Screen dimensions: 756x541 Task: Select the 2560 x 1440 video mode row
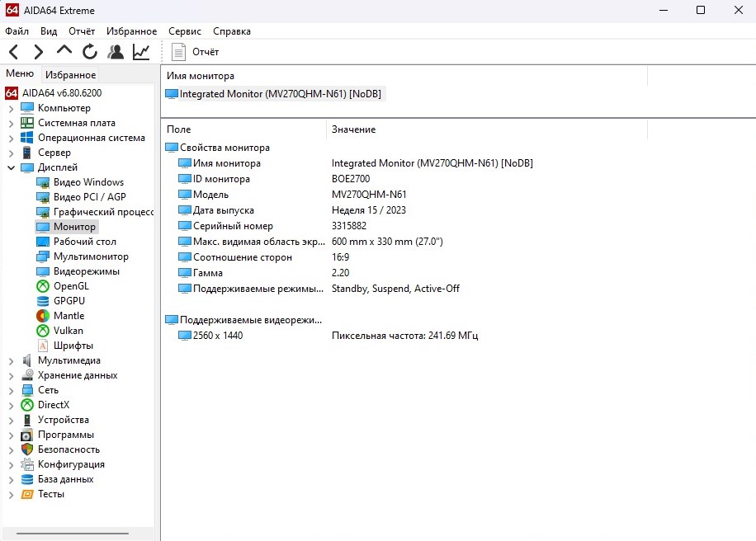pos(217,336)
